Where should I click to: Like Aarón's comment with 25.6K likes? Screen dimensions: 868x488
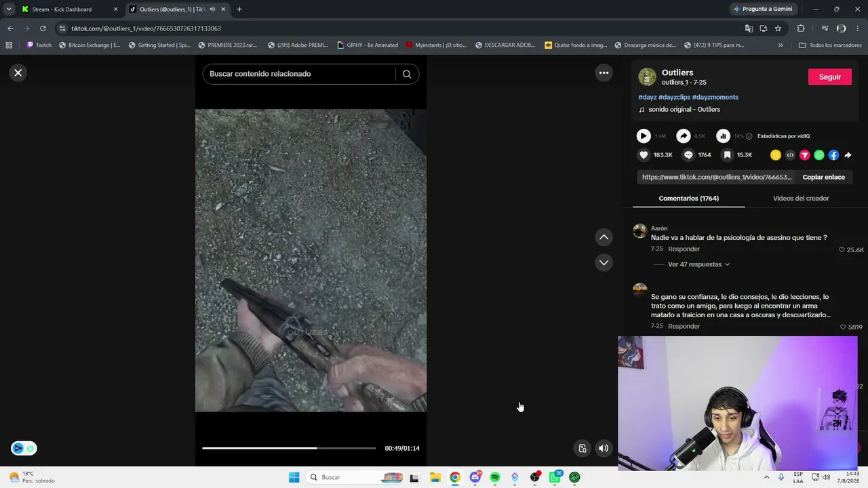coord(842,250)
